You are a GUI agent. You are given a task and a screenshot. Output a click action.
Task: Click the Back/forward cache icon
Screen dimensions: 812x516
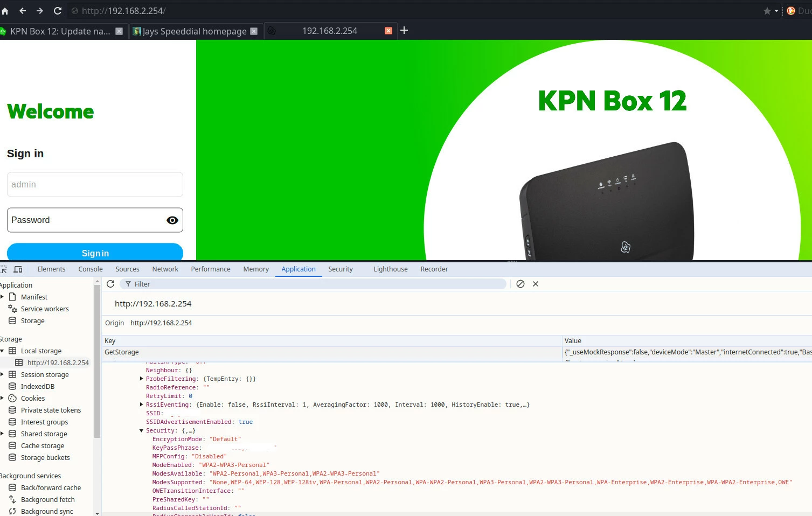12,487
